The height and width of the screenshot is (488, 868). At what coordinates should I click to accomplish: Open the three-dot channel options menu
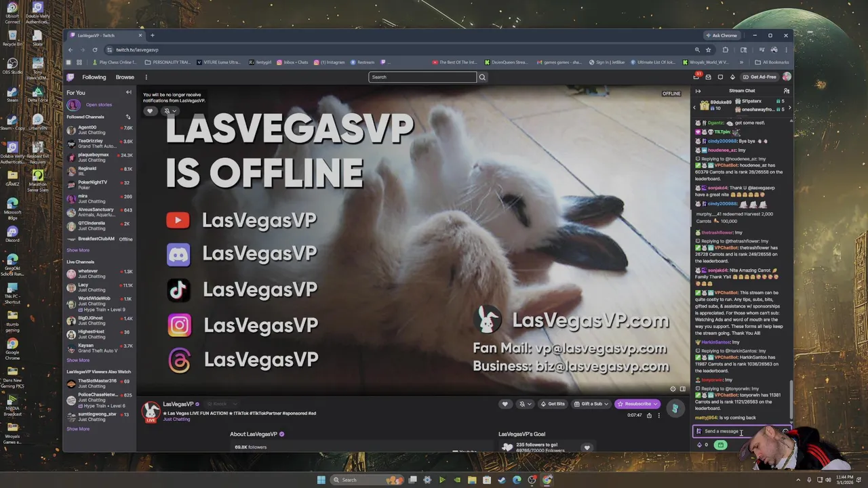click(x=658, y=415)
